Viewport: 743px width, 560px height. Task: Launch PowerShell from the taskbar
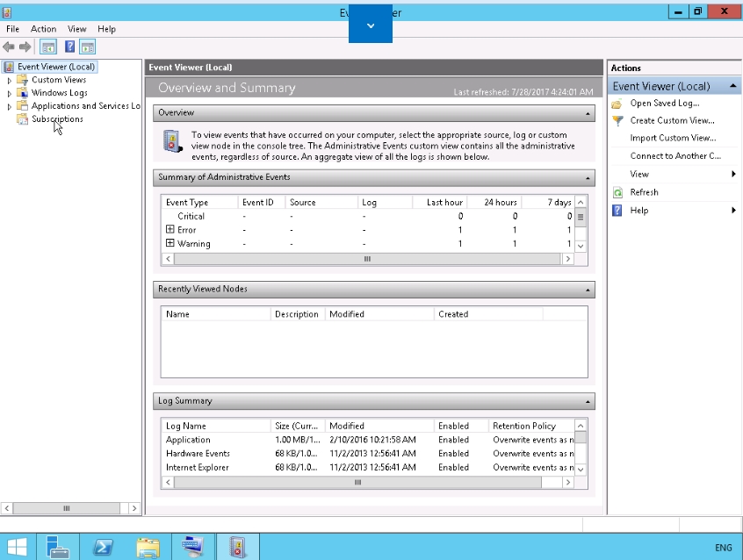(103, 547)
